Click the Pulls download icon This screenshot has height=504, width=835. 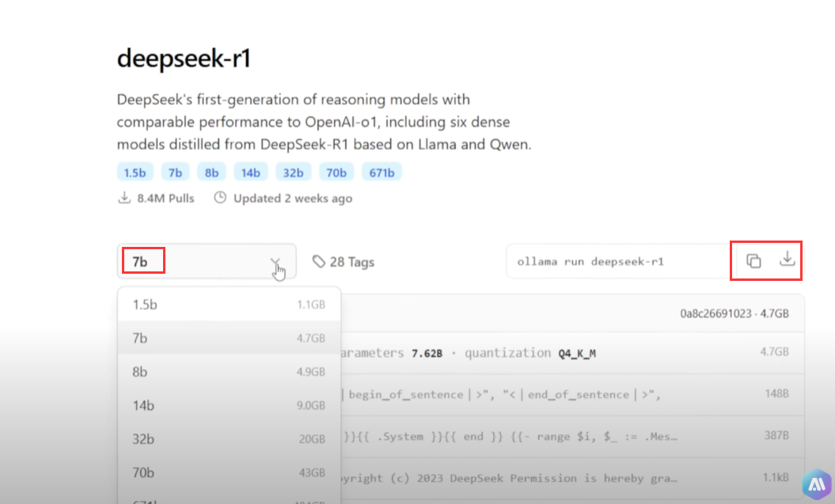(x=124, y=198)
